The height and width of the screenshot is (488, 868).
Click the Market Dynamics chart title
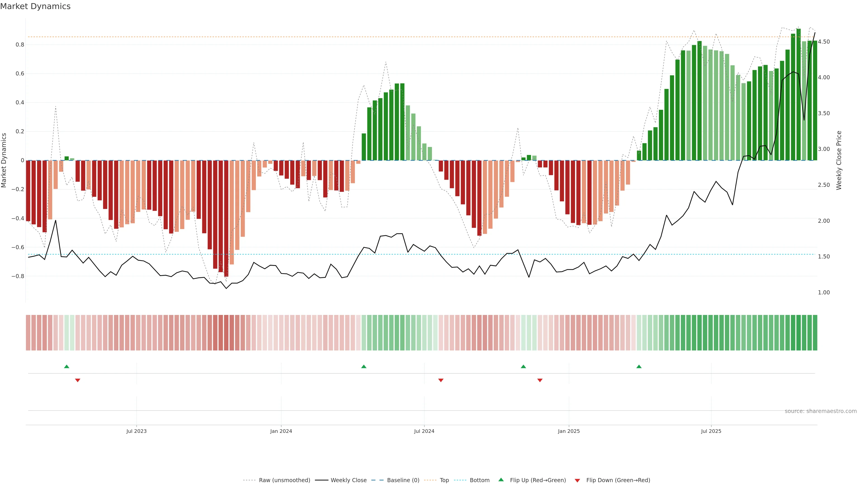point(35,6)
